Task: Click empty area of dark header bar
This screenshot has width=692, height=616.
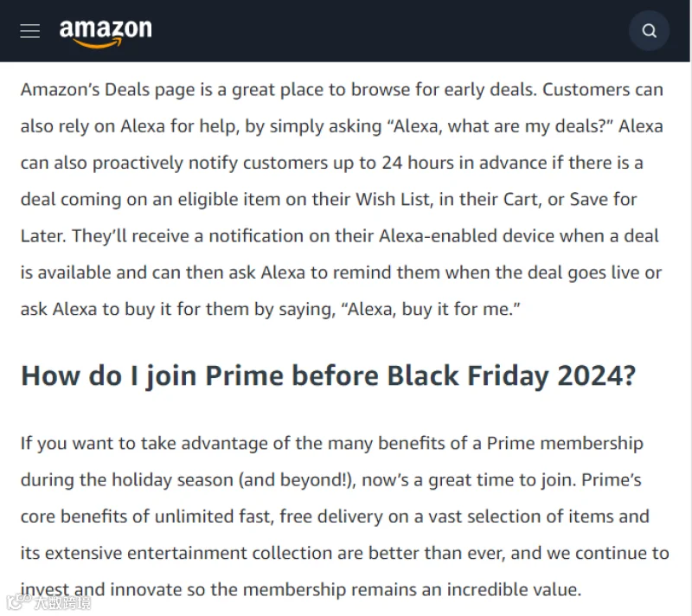Action: pyautogui.click(x=388, y=31)
